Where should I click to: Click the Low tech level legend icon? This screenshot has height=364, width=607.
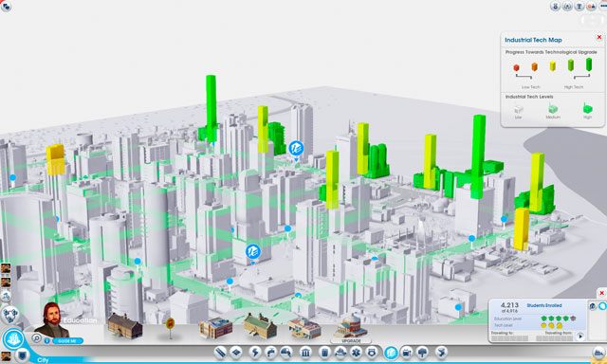tap(519, 110)
